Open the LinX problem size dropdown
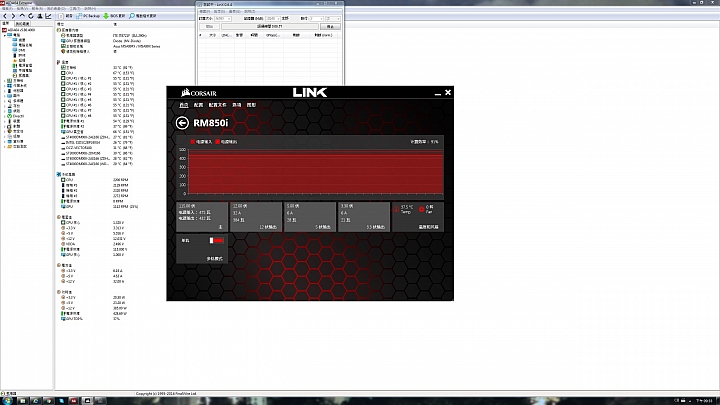The height and width of the screenshot is (405, 720). coord(223,18)
